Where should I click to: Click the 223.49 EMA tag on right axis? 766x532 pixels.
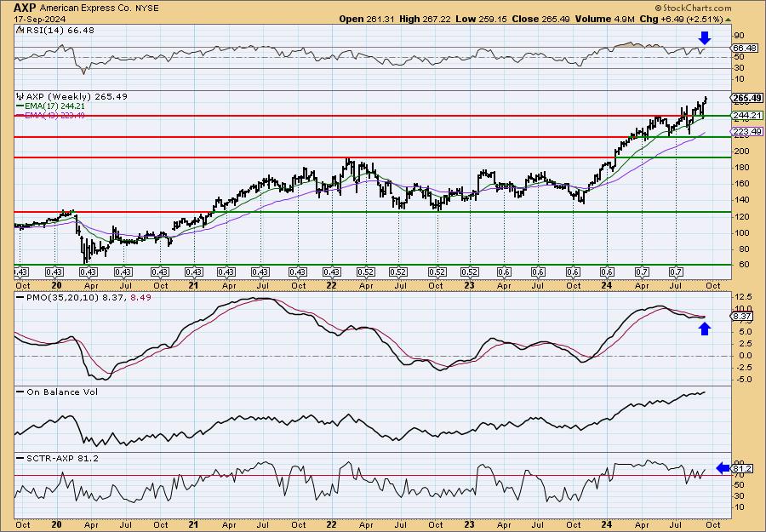tap(747, 131)
